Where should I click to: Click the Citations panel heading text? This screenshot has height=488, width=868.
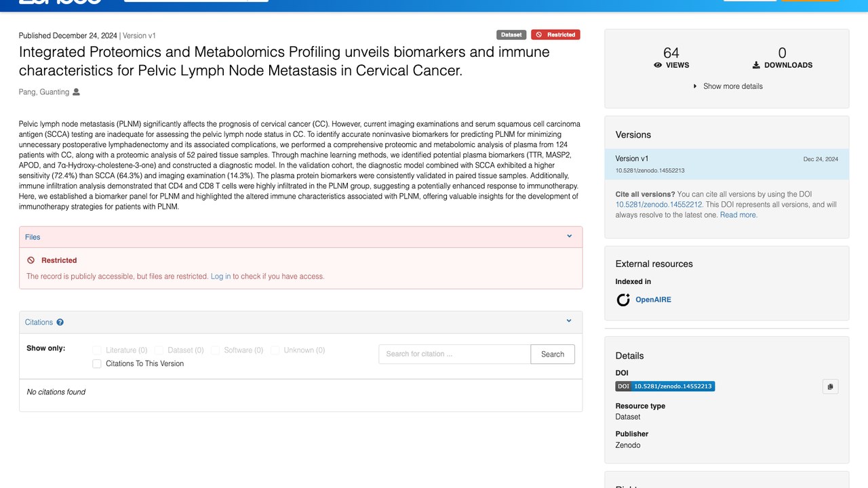point(39,323)
